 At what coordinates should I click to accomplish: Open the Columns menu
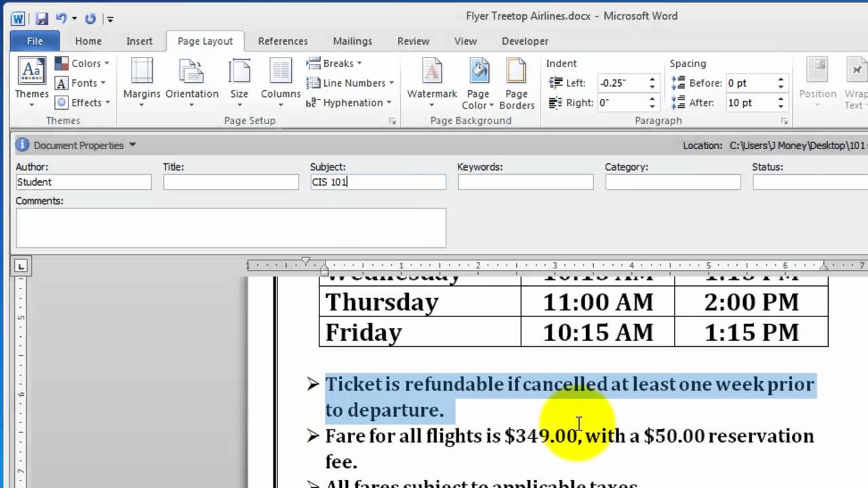[281, 82]
